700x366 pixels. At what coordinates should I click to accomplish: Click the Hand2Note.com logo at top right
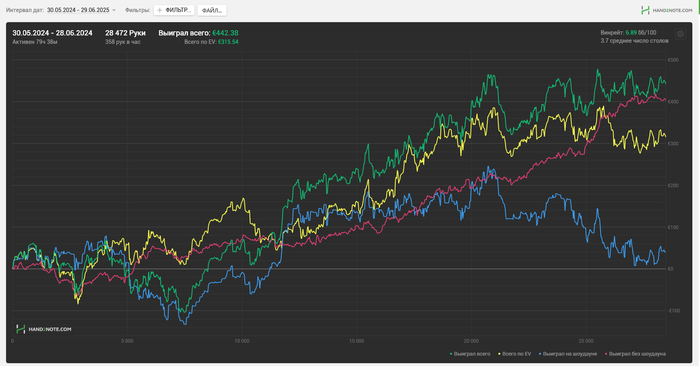click(x=667, y=10)
